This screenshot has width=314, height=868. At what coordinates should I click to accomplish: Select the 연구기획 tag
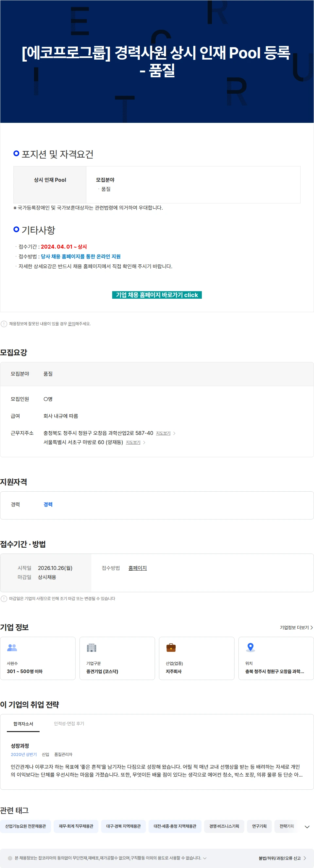[259, 826]
